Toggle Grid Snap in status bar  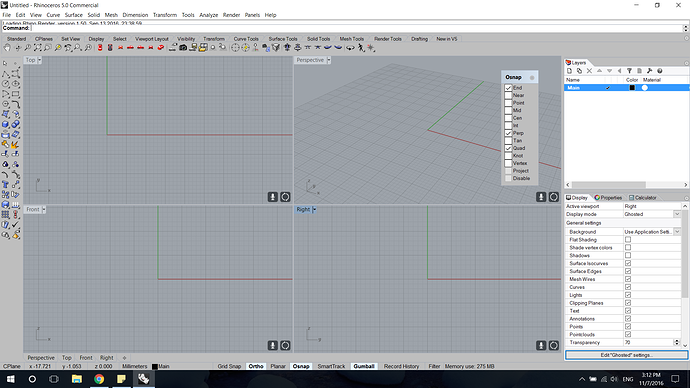[229, 366]
